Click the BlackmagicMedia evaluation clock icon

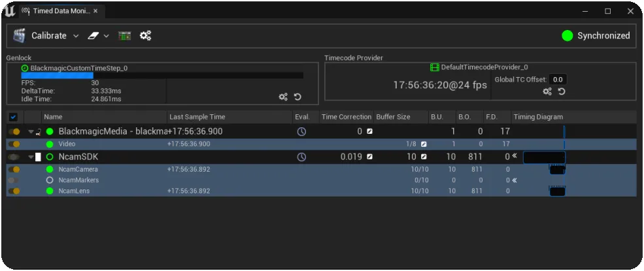click(301, 132)
